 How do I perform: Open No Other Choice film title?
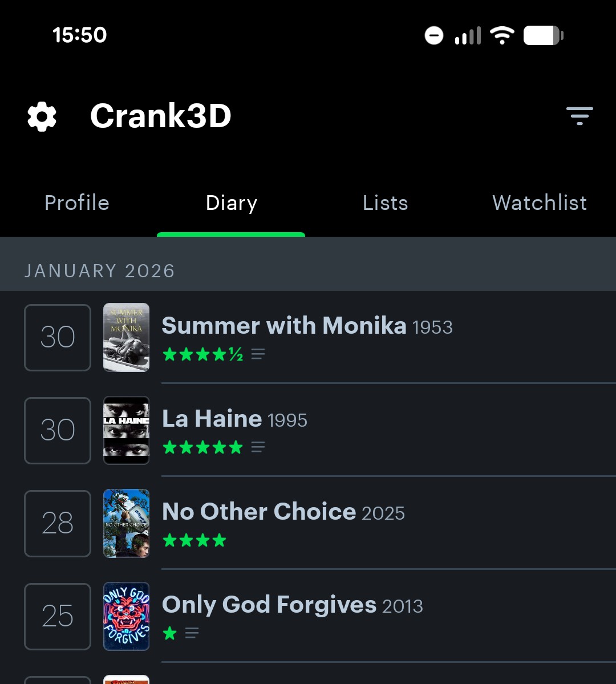click(x=259, y=512)
